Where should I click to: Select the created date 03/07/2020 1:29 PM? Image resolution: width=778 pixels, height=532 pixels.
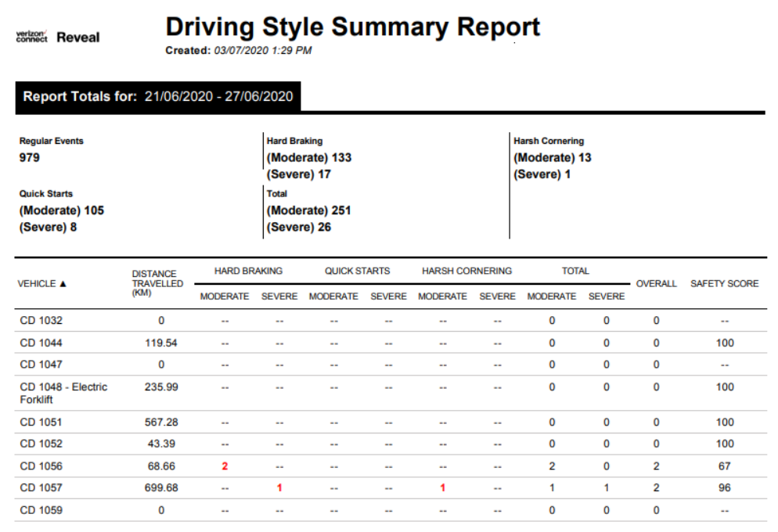(x=263, y=51)
